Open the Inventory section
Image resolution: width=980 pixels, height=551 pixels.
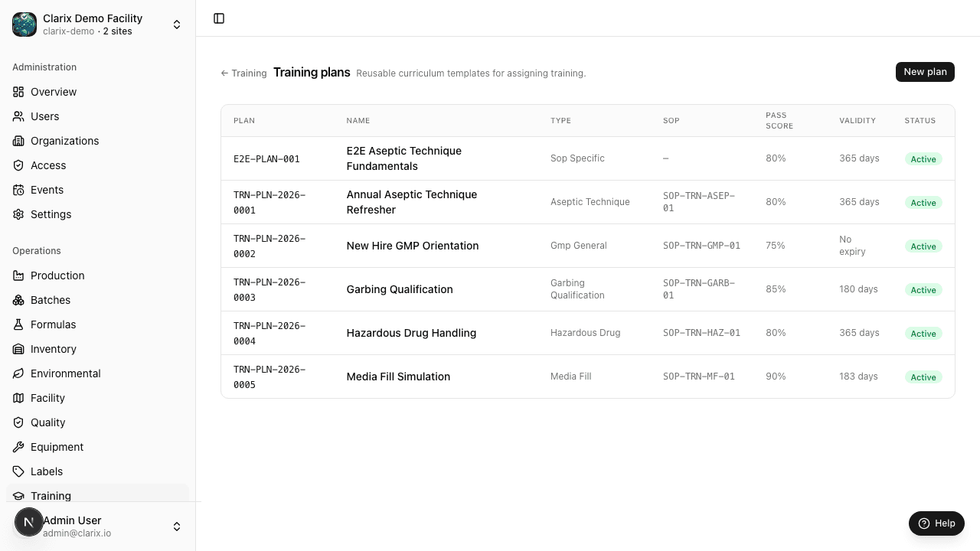point(97,349)
